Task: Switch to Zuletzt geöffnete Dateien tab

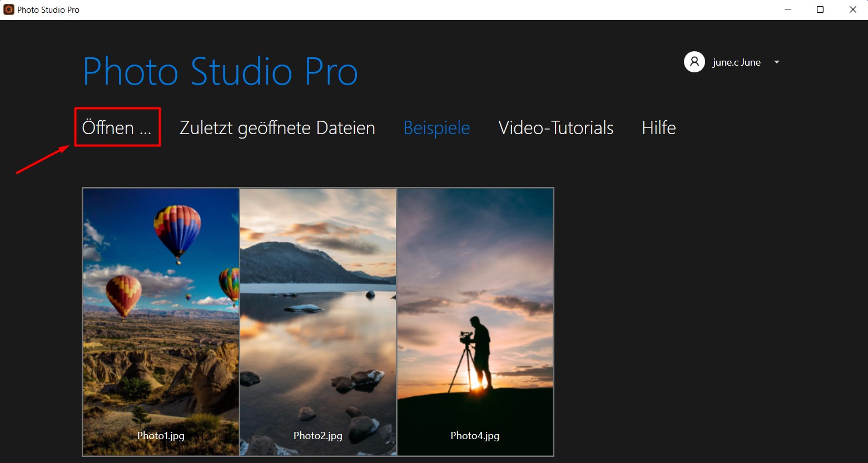Action: point(277,127)
